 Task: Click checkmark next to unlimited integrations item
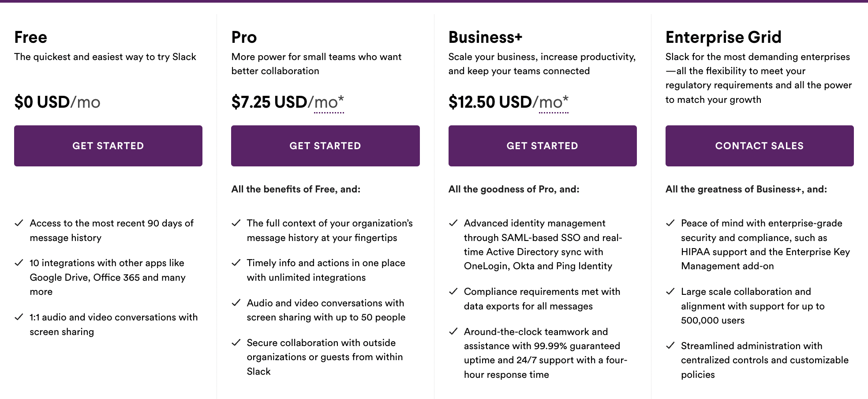(236, 263)
